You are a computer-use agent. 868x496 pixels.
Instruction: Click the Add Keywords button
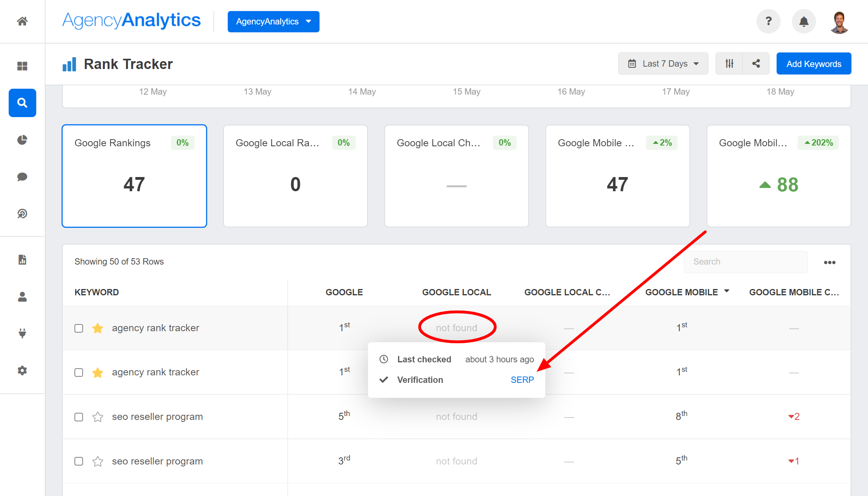813,64
